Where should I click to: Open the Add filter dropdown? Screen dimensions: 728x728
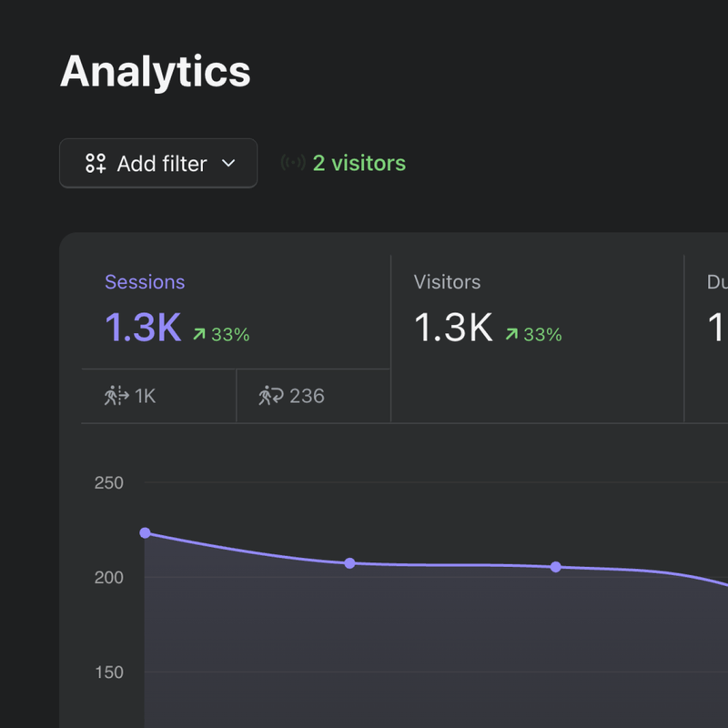pos(158,163)
